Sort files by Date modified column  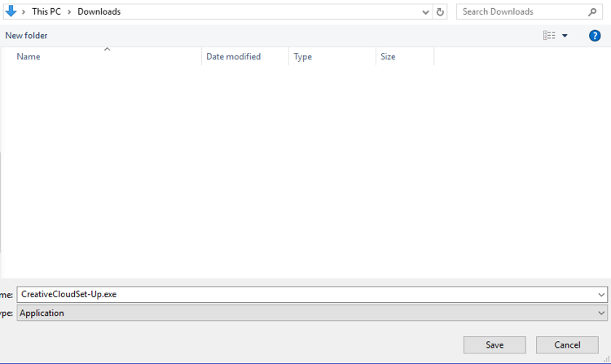click(233, 57)
